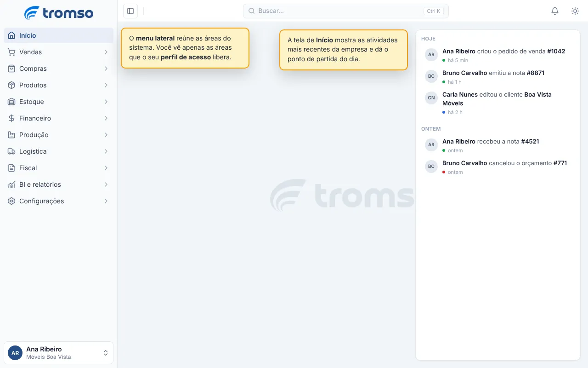Click Ana Ribeiro name in sidebar footer
Screen dimensions: 588x368
click(x=44, y=349)
